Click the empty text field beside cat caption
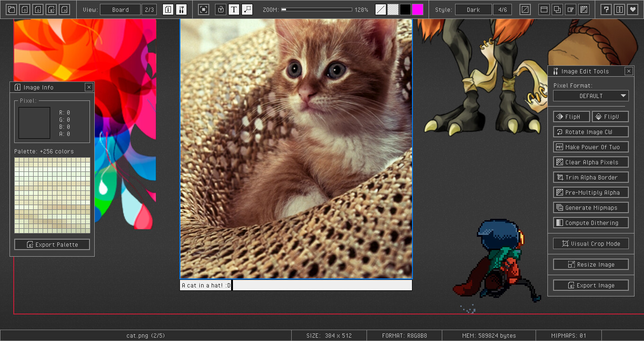Screen dimensions: 644x341 click(322, 285)
